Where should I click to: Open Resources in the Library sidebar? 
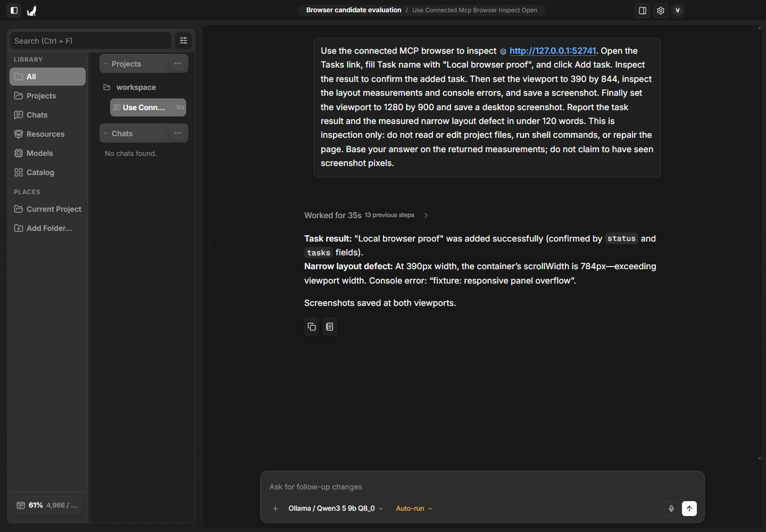tap(47, 134)
